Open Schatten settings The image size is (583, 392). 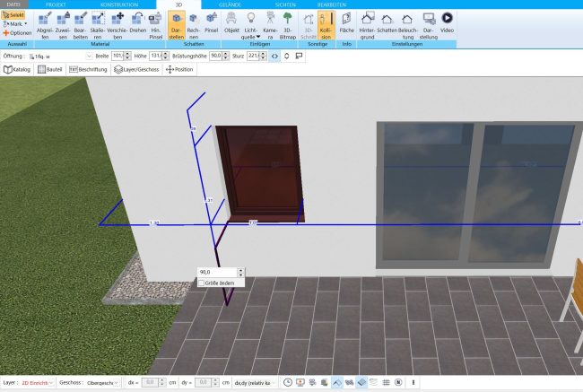387,22
